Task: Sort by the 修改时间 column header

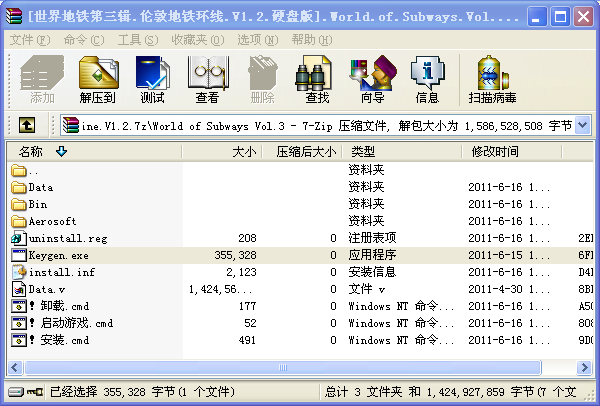Action: tap(512, 152)
